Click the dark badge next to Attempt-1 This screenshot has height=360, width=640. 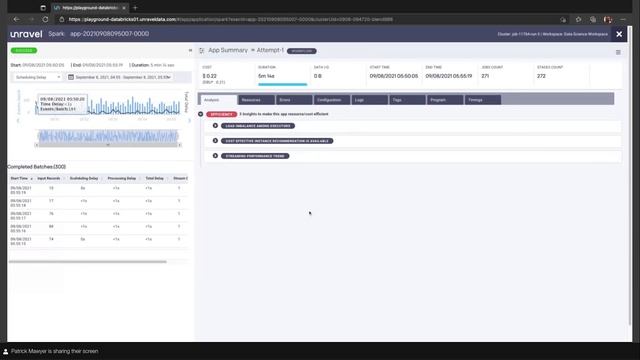click(302, 51)
